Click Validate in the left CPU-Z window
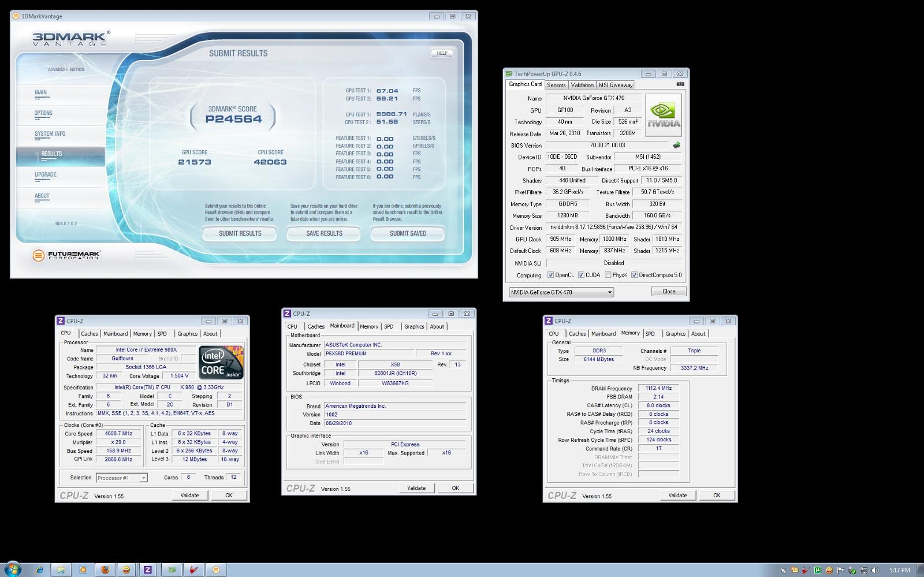The height and width of the screenshot is (577, 924). click(189, 496)
